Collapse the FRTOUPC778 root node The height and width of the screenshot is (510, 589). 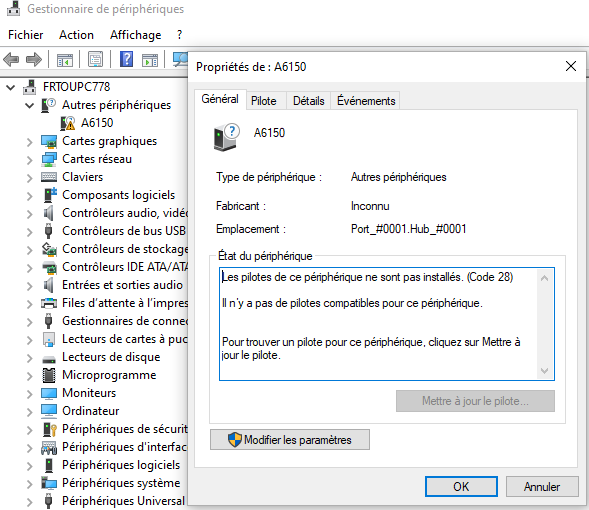point(11,88)
